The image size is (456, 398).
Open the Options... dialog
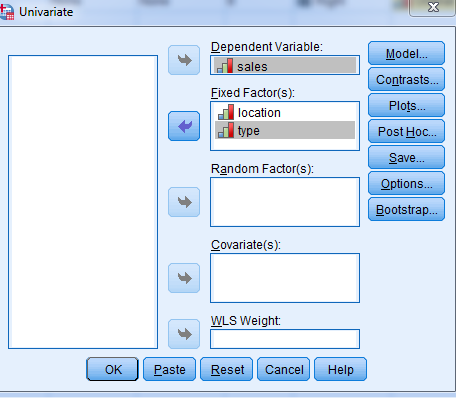(x=406, y=183)
